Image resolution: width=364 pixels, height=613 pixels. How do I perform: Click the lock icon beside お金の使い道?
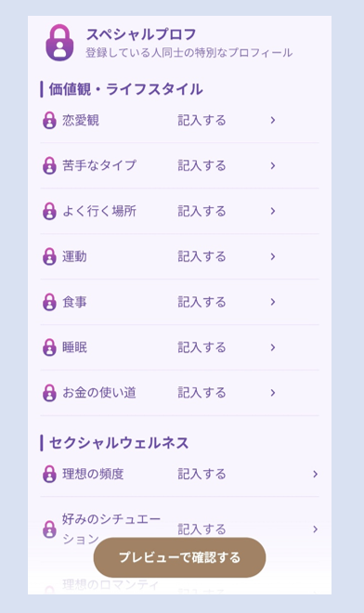49,393
